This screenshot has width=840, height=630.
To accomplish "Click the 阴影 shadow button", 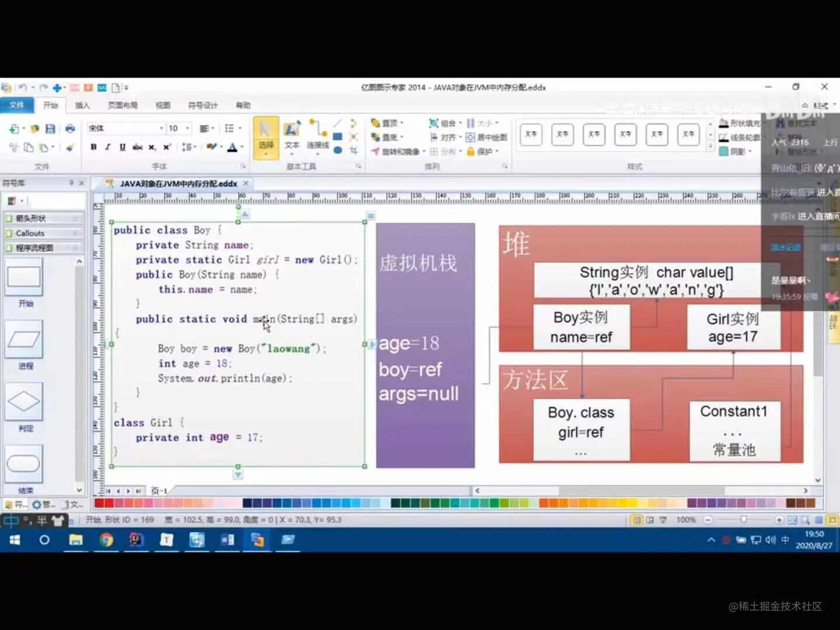I will pyautogui.click(x=736, y=151).
